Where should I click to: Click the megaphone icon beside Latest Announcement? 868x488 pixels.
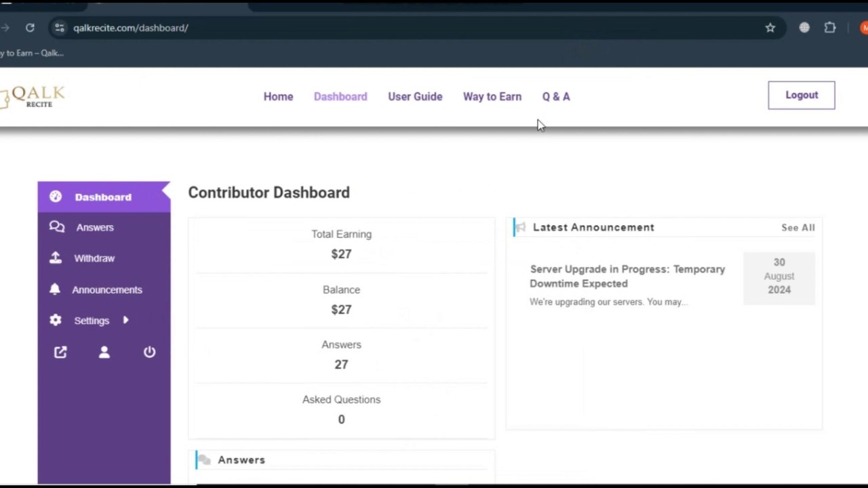click(520, 228)
